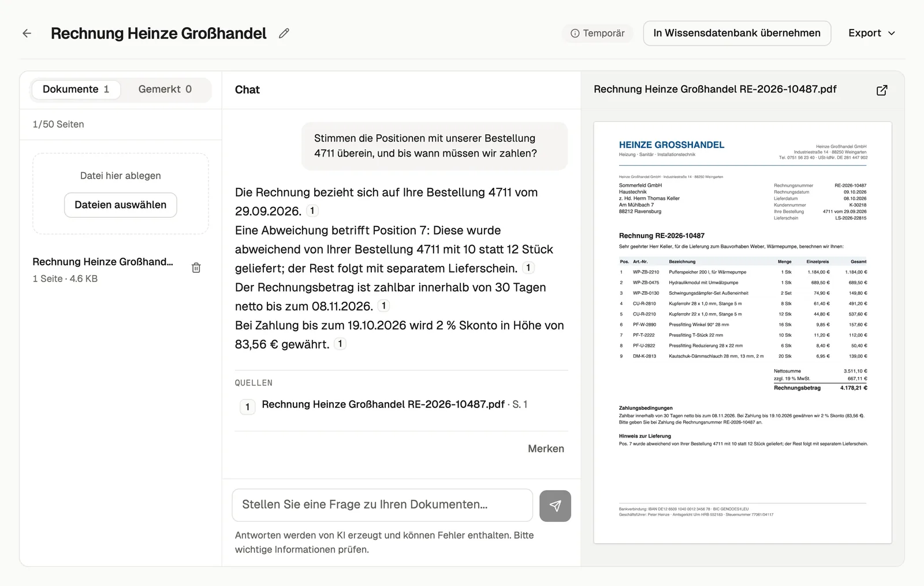Image resolution: width=924 pixels, height=586 pixels.
Task: Click the Datei hier ablegen drop zone
Action: coord(120,194)
